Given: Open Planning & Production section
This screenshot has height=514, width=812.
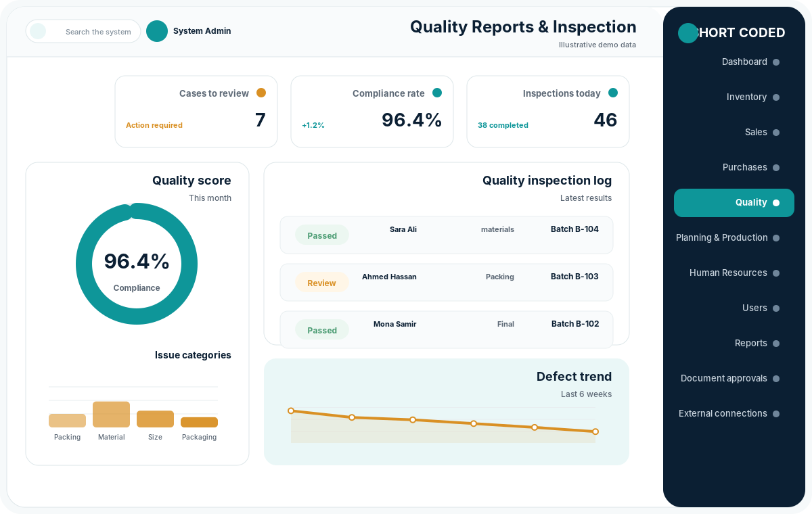Looking at the screenshot, I should click(734, 237).
